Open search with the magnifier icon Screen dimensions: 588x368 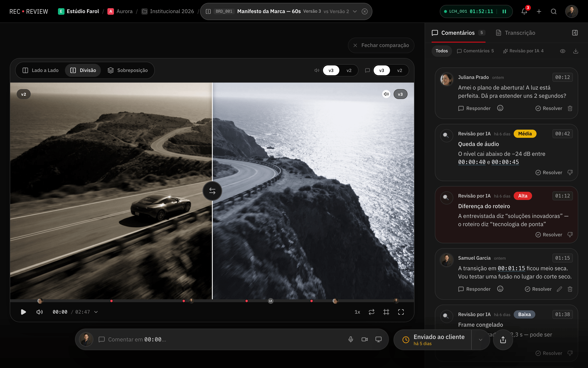(x=553, y=11)
